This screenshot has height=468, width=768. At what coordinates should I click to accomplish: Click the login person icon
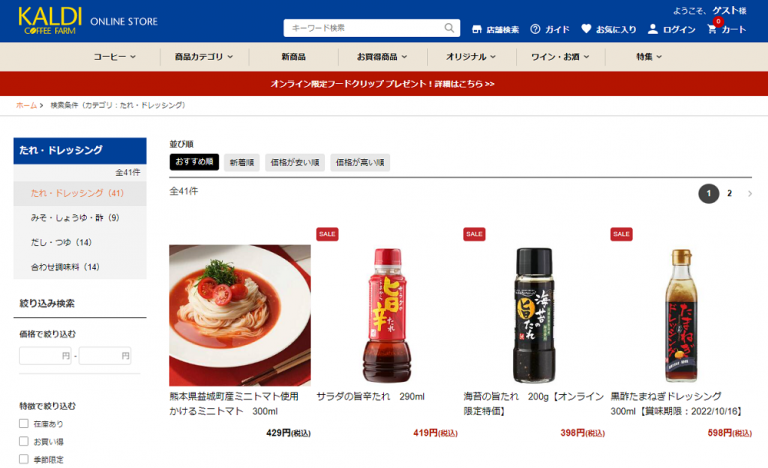click(652, 29)
